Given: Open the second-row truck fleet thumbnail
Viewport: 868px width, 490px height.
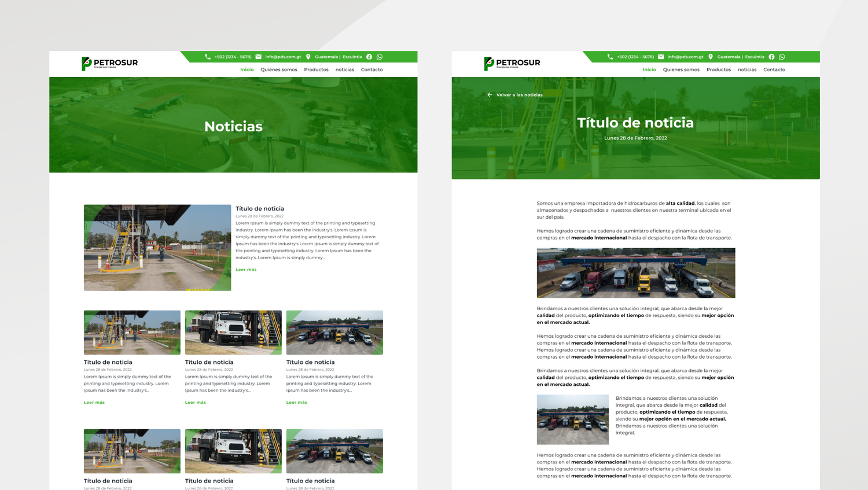Looking at the screenshot, I should (334, 451).
